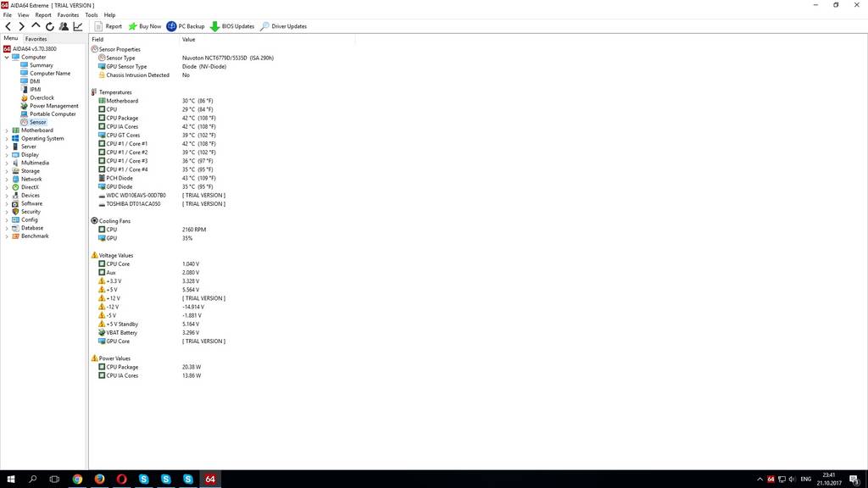Open the graph chart toolbar icon
Image resolution: width=868 pixels, height=488 pixels.
click(x=78, y=26)
